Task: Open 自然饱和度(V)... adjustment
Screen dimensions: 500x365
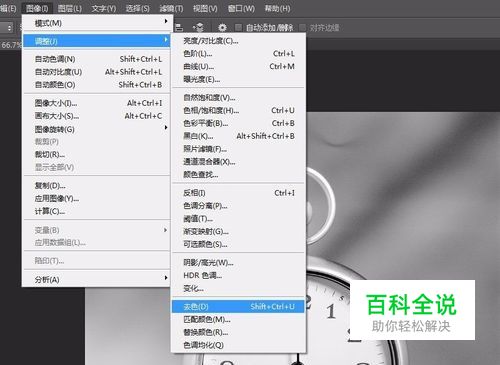Action: (238, 98)
